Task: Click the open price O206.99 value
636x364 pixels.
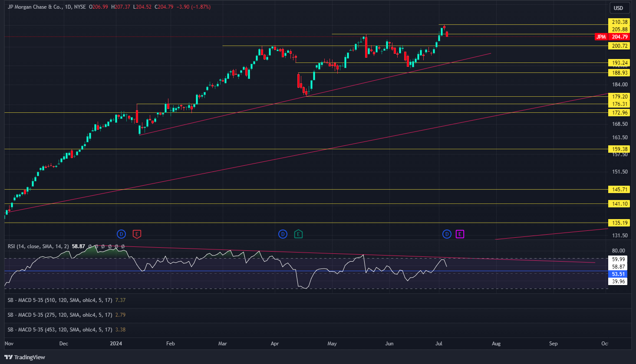Action: click(x=99, y=7)
